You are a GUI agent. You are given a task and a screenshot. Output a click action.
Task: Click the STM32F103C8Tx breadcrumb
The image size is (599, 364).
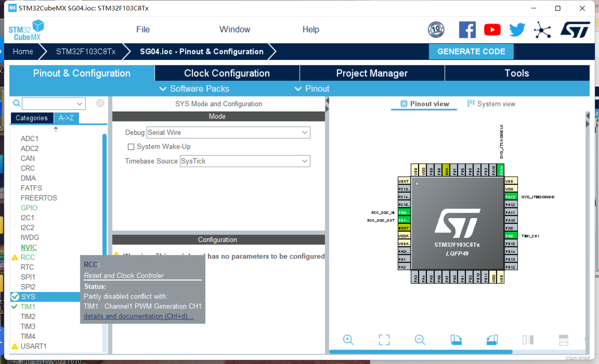coord(86,52)
